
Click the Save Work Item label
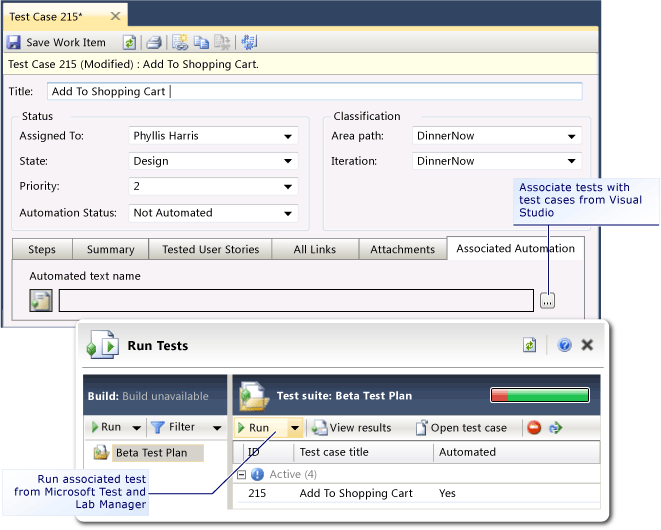tap(66, 43)
